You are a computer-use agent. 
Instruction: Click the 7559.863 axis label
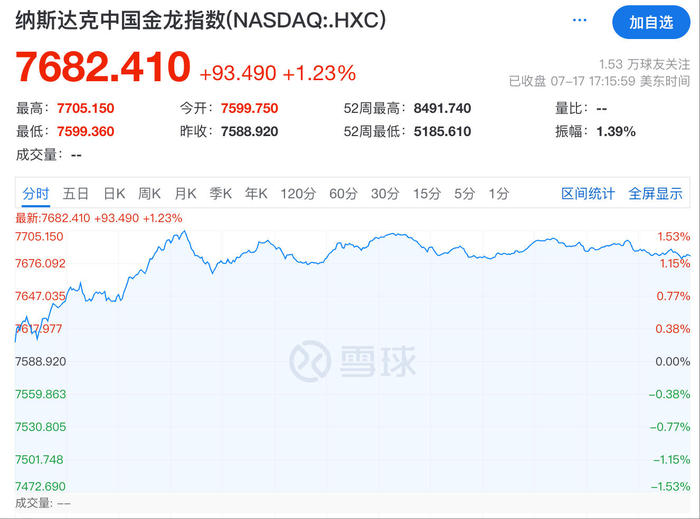[x=40, y=394]
